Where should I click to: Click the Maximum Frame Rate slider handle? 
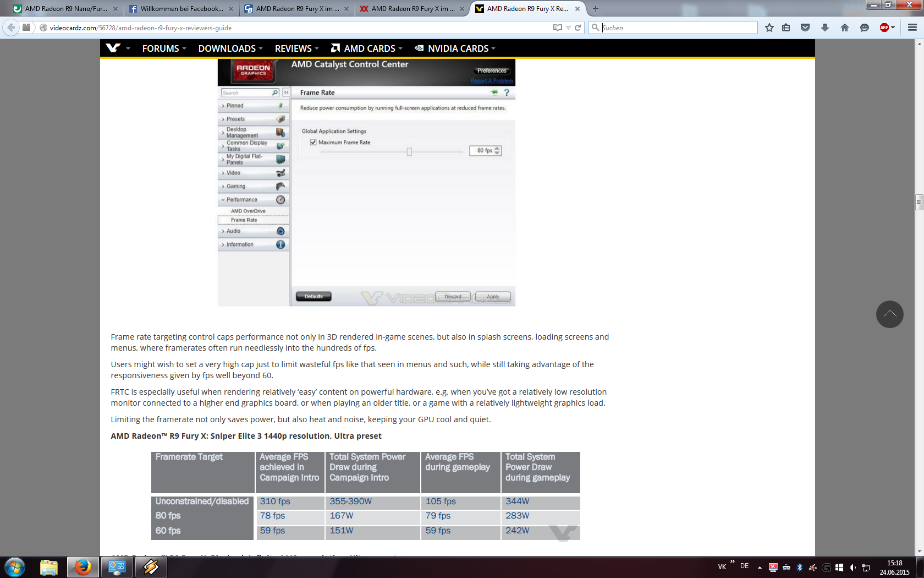pos(409,152)
